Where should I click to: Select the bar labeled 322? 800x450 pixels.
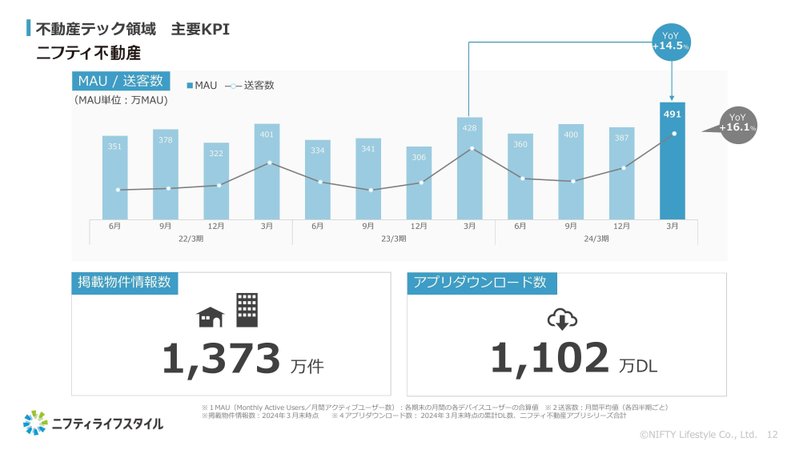(216, 181)
